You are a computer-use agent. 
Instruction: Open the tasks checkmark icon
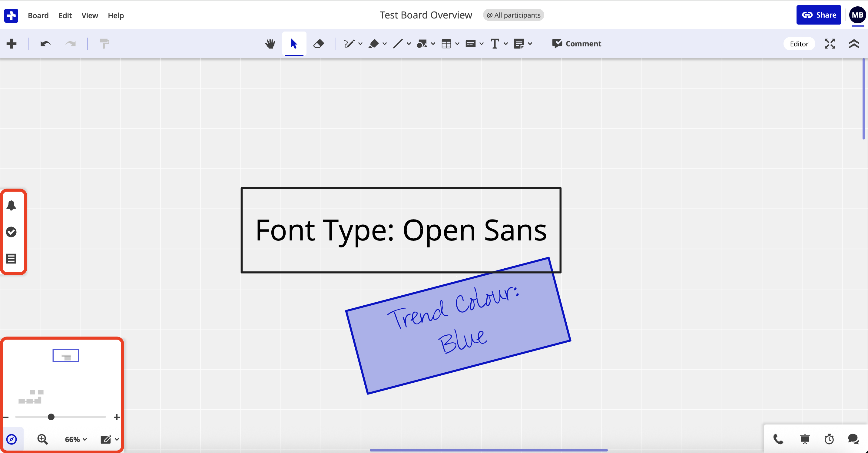(12, 232)
